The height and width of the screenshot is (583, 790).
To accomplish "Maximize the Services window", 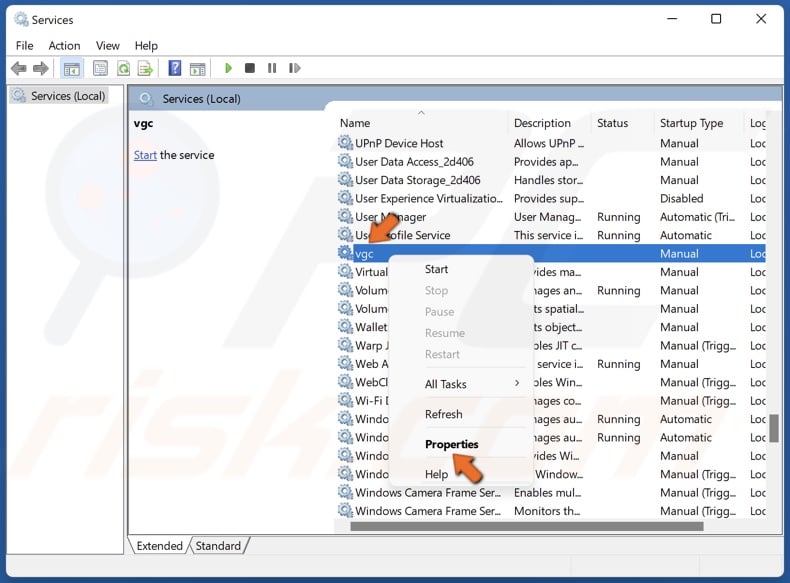I will click(715, 19).
